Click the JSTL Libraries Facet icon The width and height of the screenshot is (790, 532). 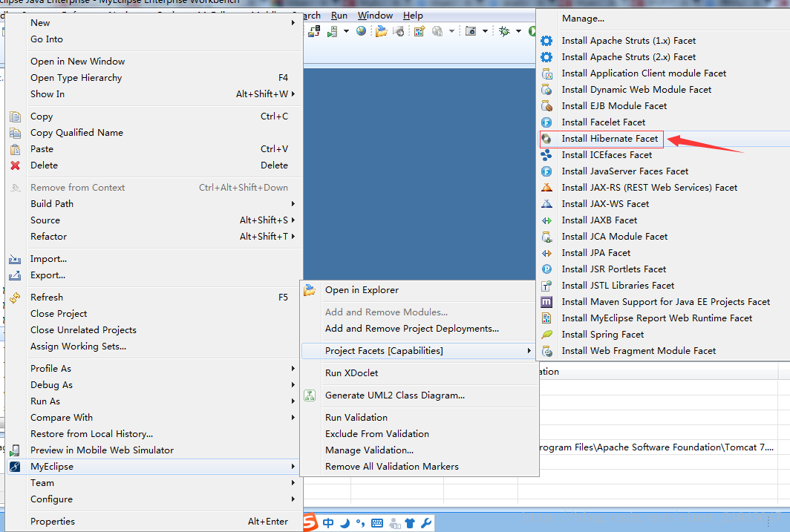546,286
